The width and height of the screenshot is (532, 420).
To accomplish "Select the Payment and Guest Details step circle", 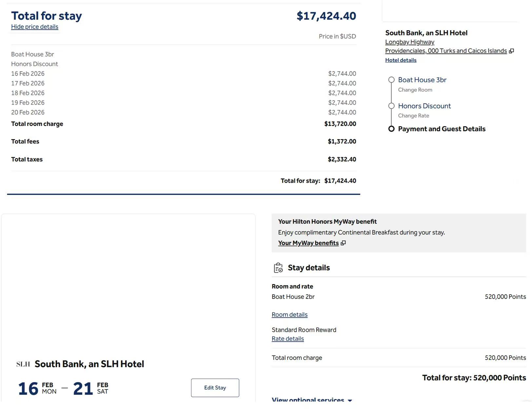I will (x=391, y=129).
